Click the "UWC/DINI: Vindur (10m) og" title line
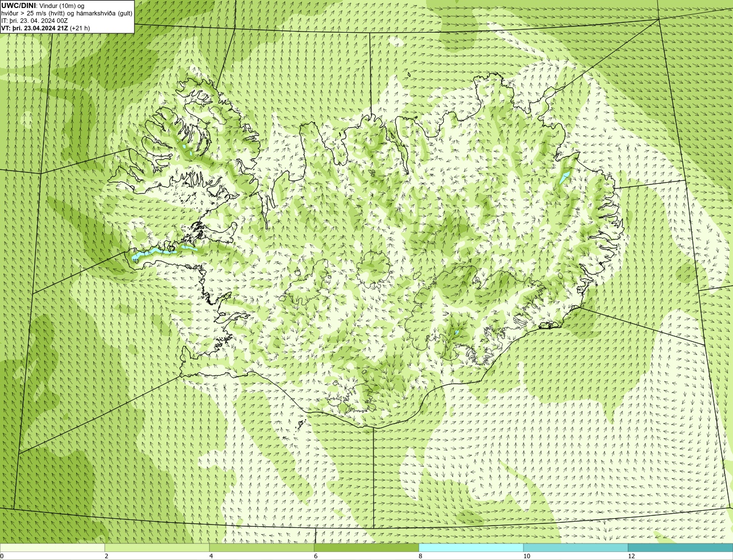 pos(43,6)
